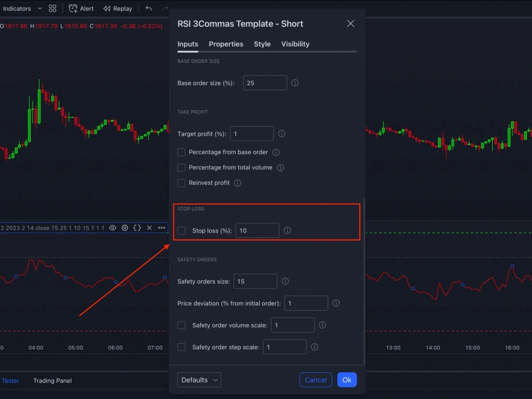Edit the Target profit field
This screenshot has width=532, height=399.
click(252, 134)
